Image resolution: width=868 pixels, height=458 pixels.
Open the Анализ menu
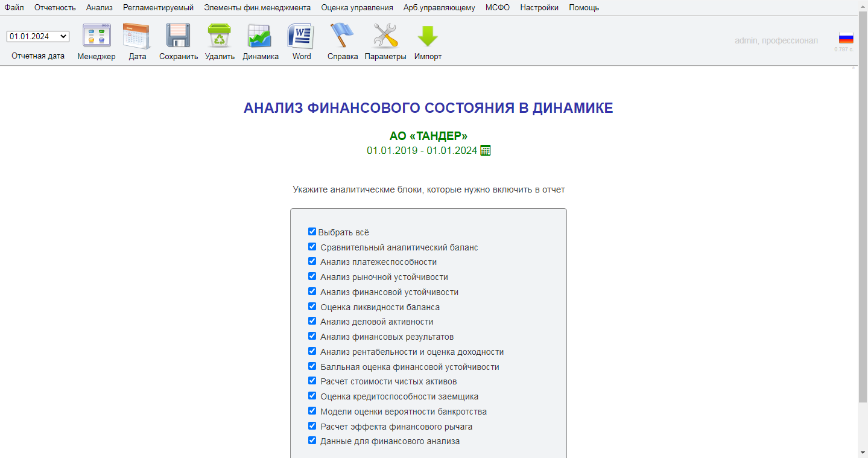(100, 8)
